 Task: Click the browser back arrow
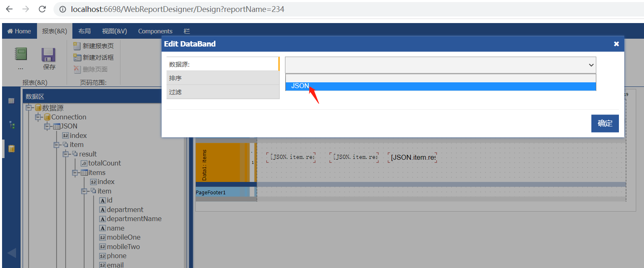(x=9, y=9)
